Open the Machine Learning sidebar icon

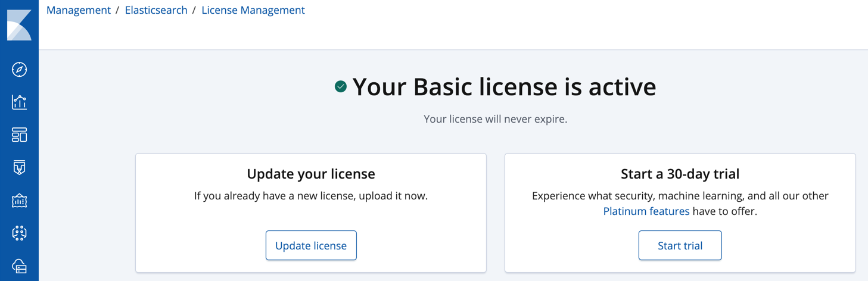point(19,233)
